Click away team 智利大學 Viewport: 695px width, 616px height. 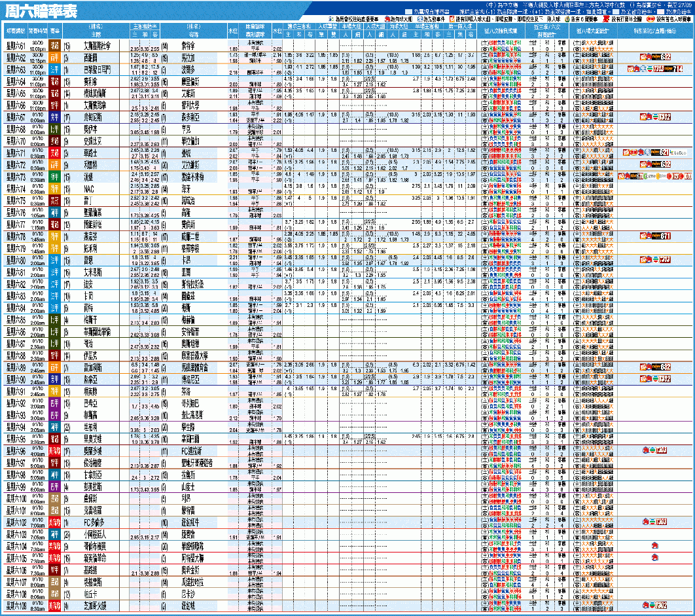click(x=190, y=105)
